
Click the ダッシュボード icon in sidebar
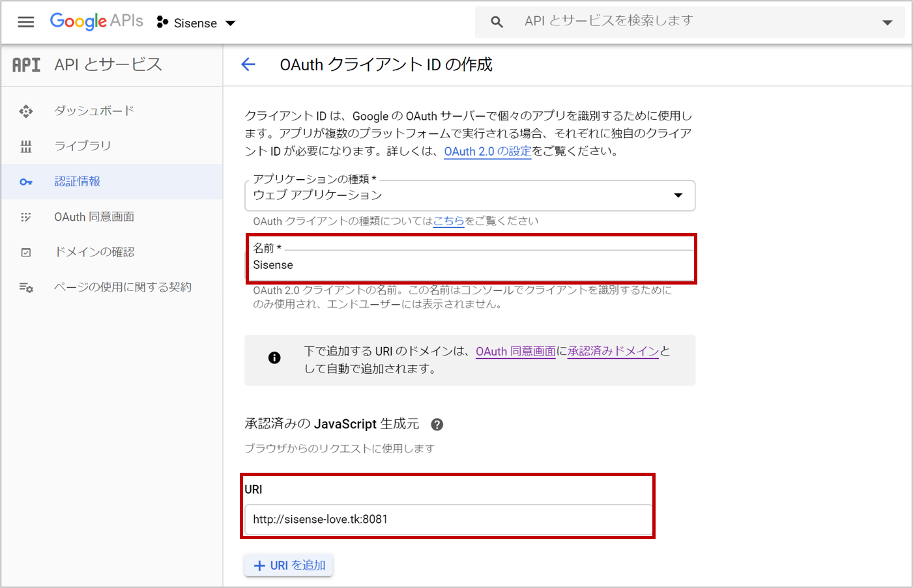point(26,111)
